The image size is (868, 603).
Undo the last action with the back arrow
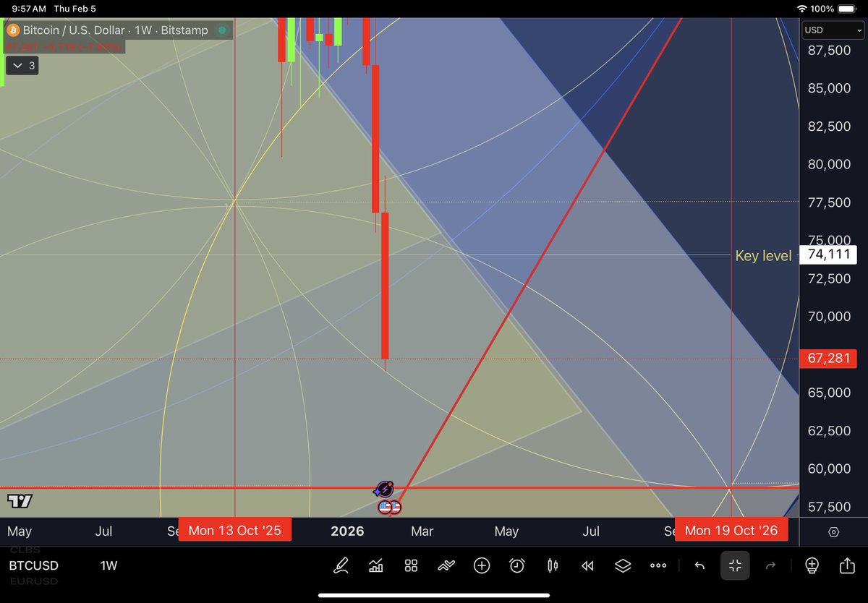pyautogui.click(x=699, y=565)
